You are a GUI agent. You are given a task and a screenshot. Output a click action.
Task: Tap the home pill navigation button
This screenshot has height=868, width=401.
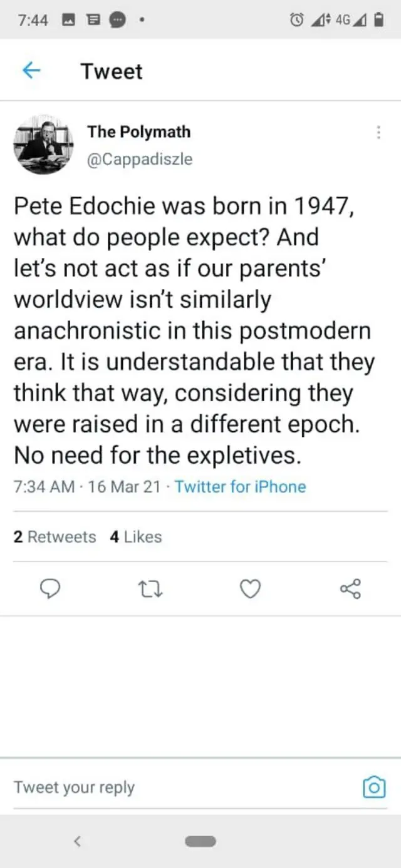(x=200, y=841)
